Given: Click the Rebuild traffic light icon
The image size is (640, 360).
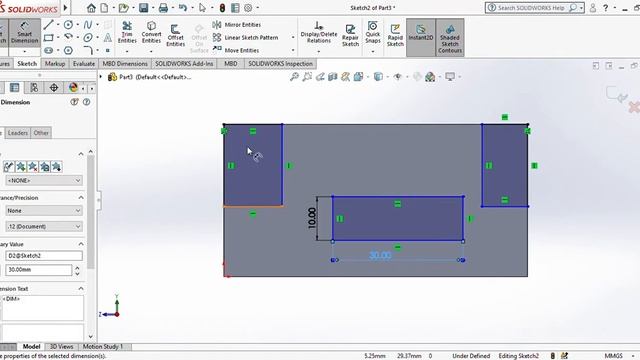Looking at the screenshot, I should pos(222,8).
